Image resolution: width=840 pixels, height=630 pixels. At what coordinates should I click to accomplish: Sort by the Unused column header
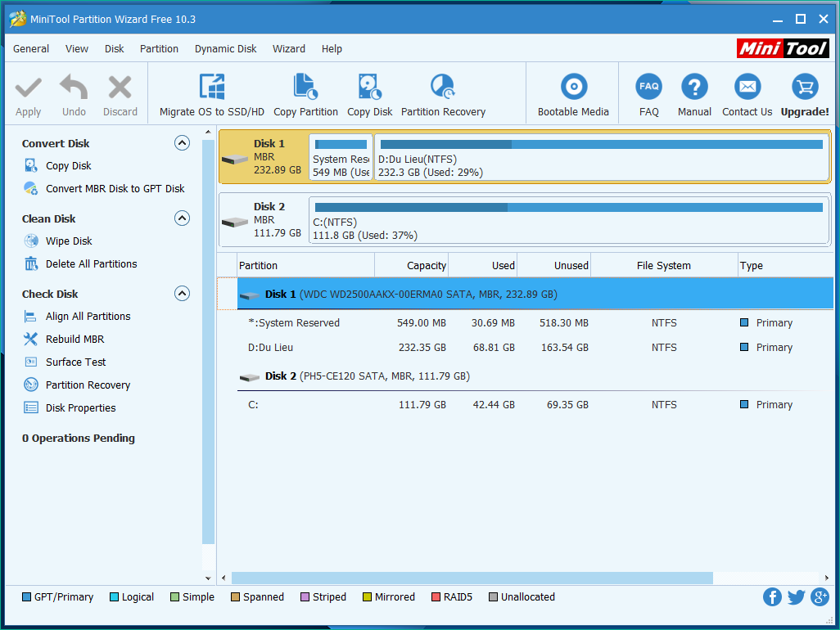tap(554, 265)
